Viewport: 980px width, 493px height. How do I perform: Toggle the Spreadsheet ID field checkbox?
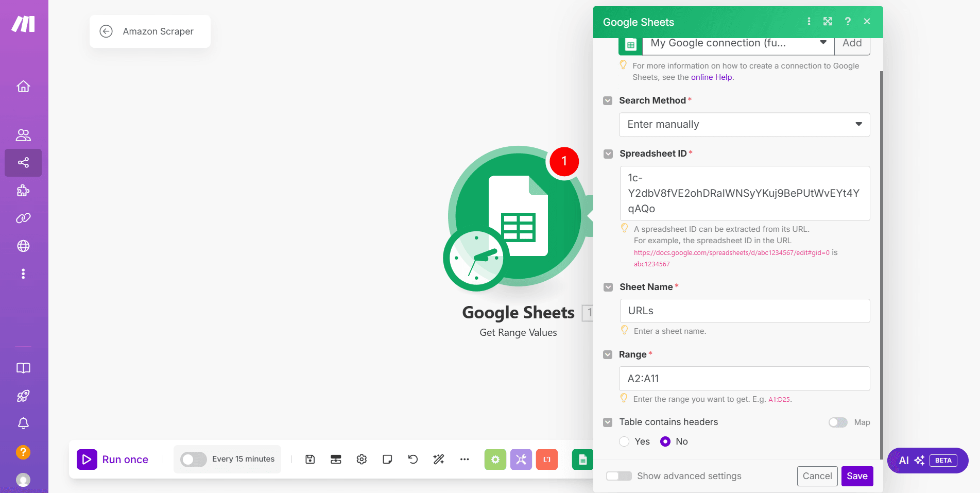608,154
